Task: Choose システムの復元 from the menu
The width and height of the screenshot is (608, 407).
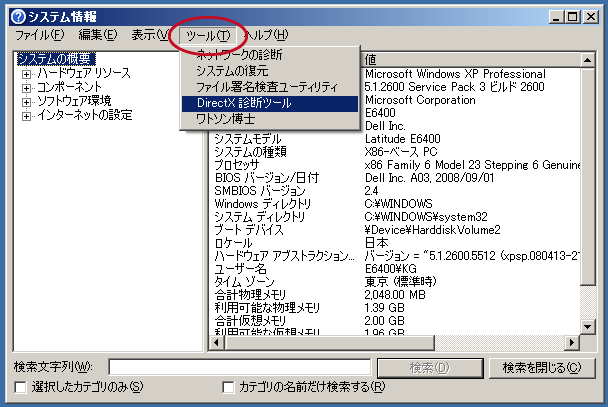Action: tap(231, 71)
